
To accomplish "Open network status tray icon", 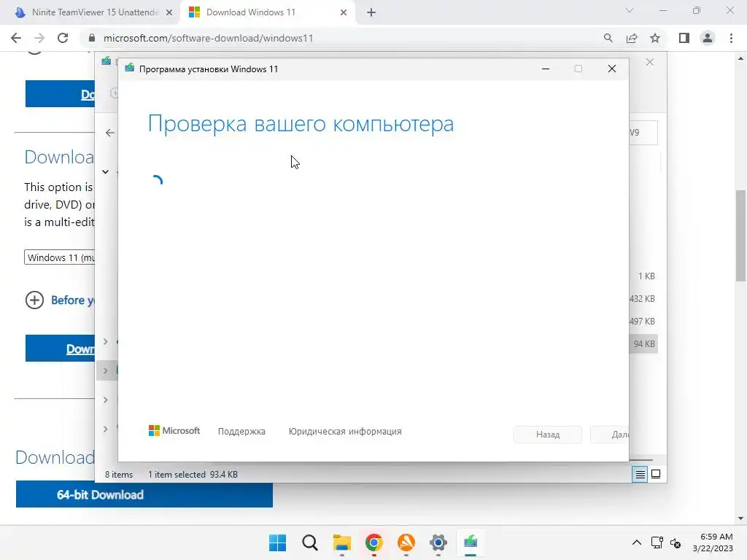I will point(657,542).
